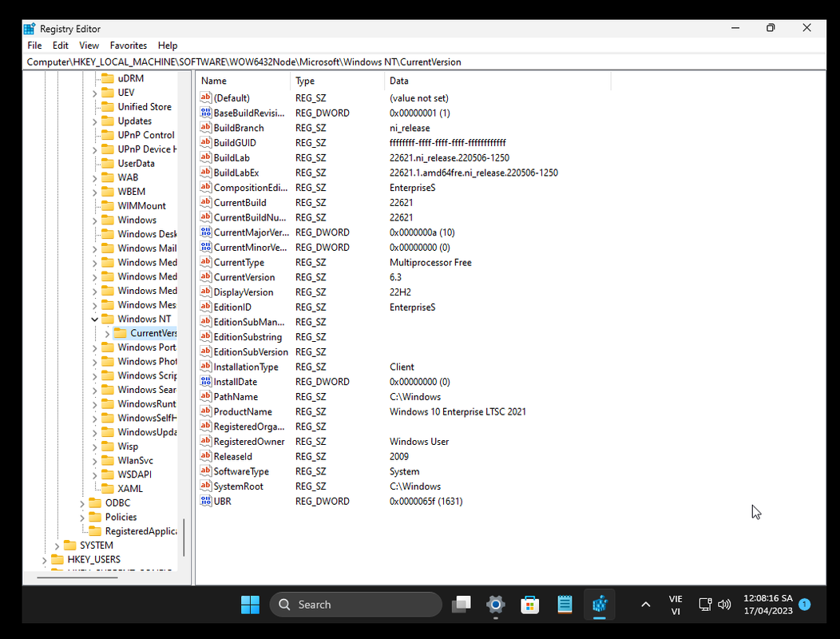Viewport: 840px width, 639px height.
Task: Click the taskbar Search box
Action: [x=355, y=605]
